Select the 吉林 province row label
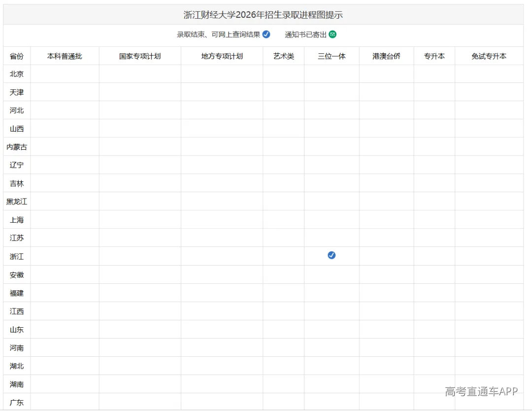This screenshot has height=411, width=532. pos(17,184)
